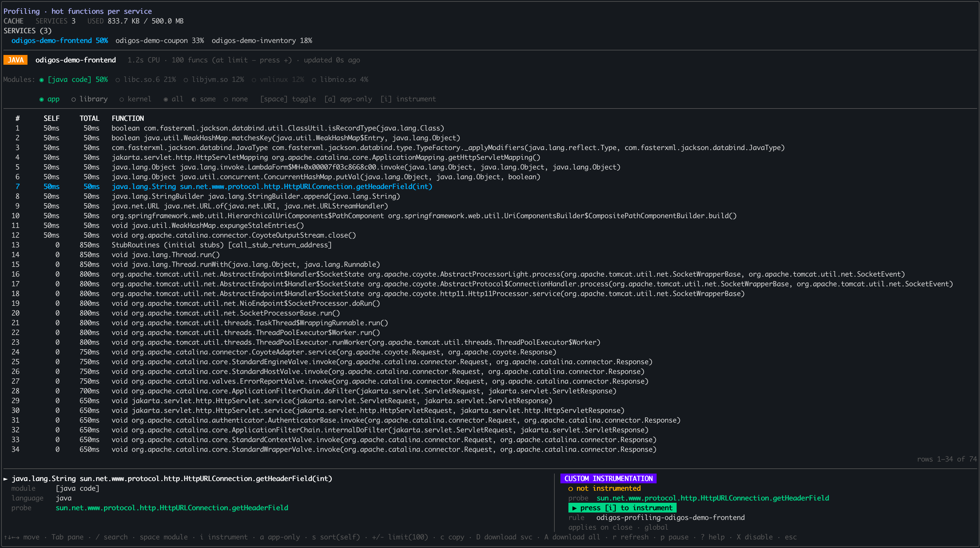Click the +/- limit(100) footer shortcut
The image size is (980, 548).
tap(400, 537)
